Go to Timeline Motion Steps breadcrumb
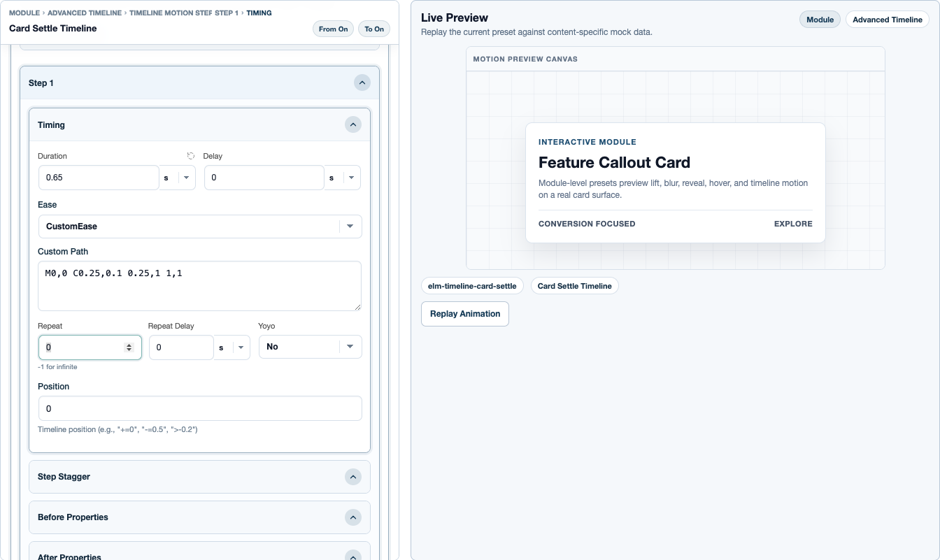Screen dimensions: 940x560 click(171, 13)
